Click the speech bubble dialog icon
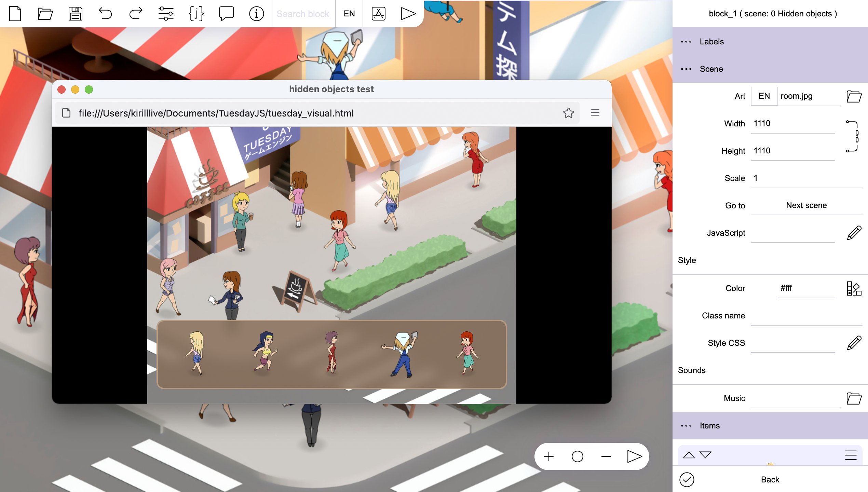The height and width of the screenshot is (492, 868). click(x=226, y=14)
